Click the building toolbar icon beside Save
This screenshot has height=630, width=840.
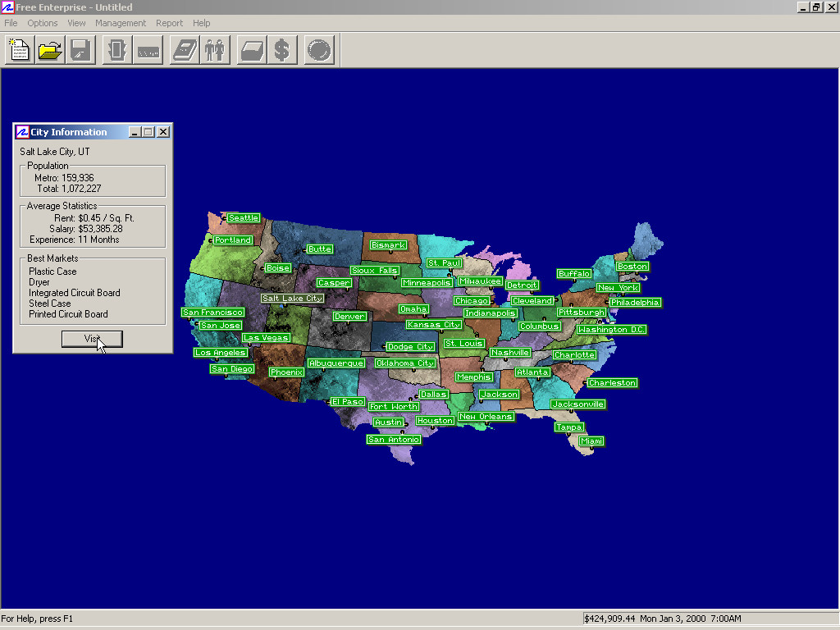(117, 50)
